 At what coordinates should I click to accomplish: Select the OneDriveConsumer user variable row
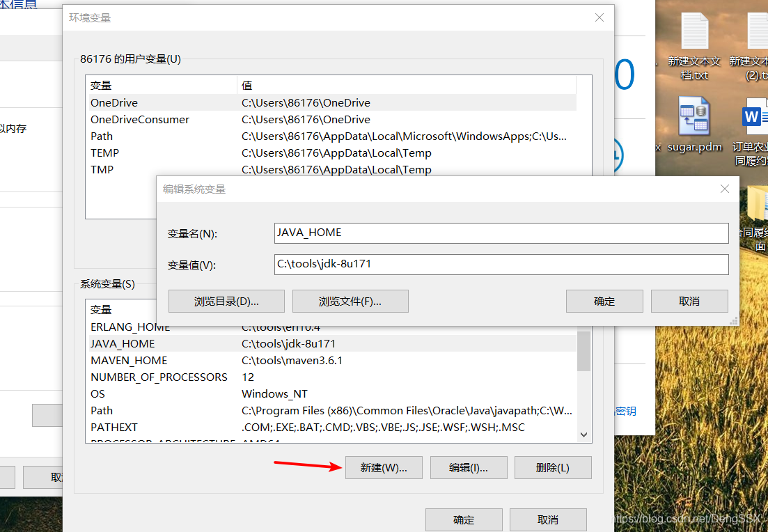(331, 120)
